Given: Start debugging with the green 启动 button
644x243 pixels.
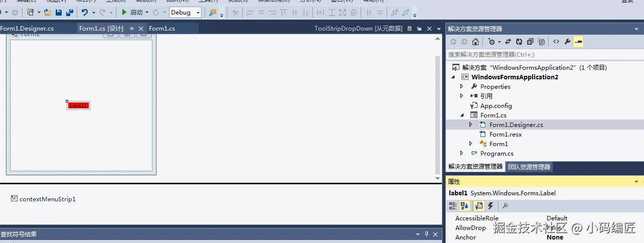Looking at the screenshot, I should [132, 12].
